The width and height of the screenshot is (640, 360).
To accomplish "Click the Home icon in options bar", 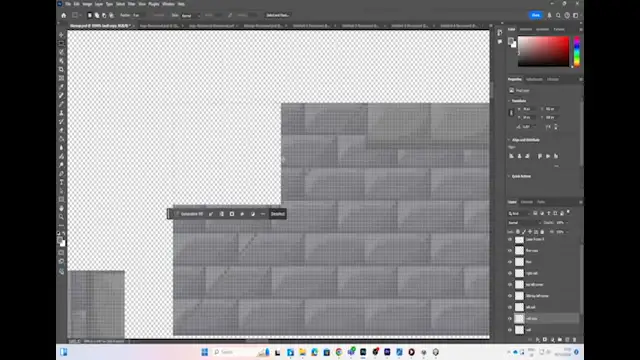I will [64, 15].
